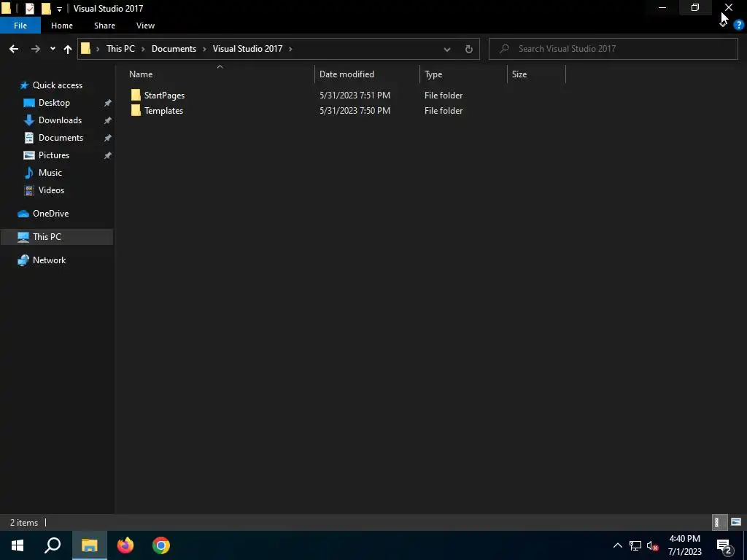The image size is (747, 560).
Task: Open Windows Search from the taskbar
Action: pyautogui.click(x=53, y=545)
